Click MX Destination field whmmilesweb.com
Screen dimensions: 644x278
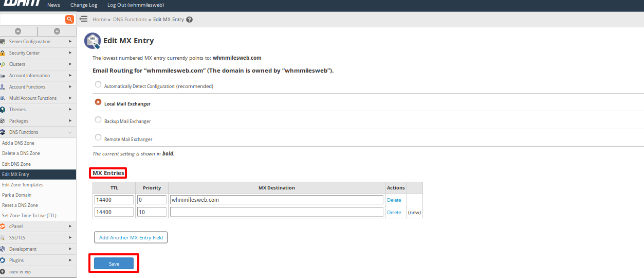click(x=277, y=200)
